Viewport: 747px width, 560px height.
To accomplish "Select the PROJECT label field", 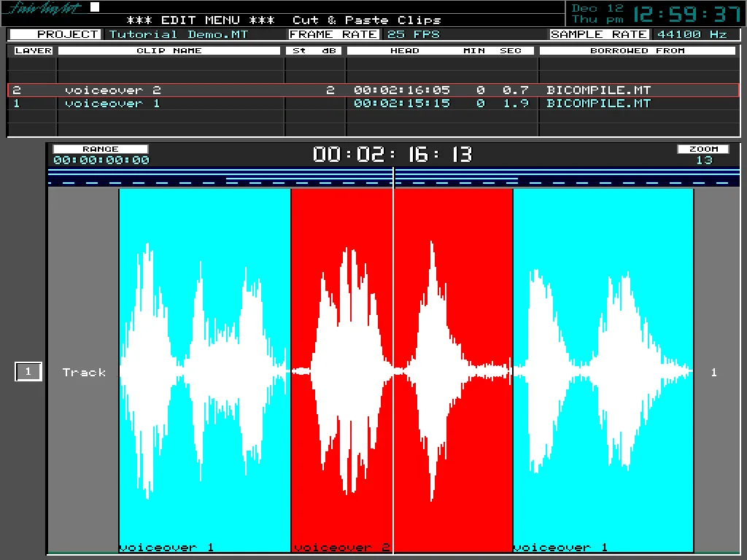I will (x=55, y=34).
